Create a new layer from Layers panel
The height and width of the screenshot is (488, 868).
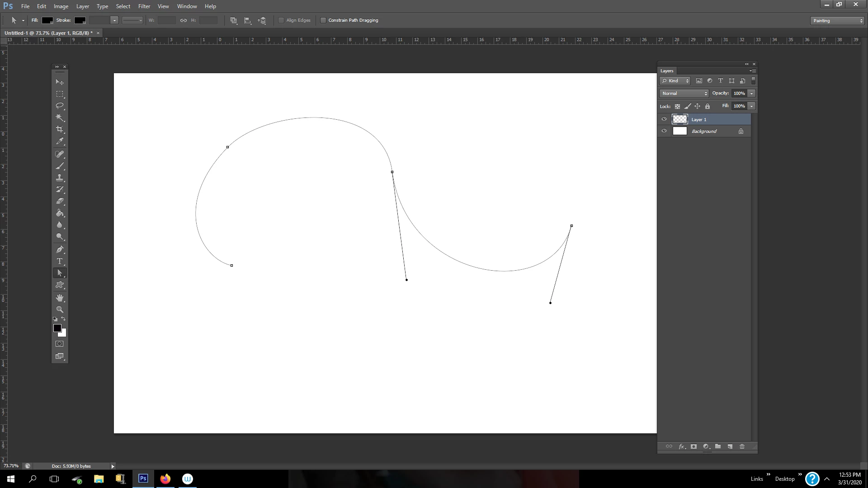pos(730,446)
